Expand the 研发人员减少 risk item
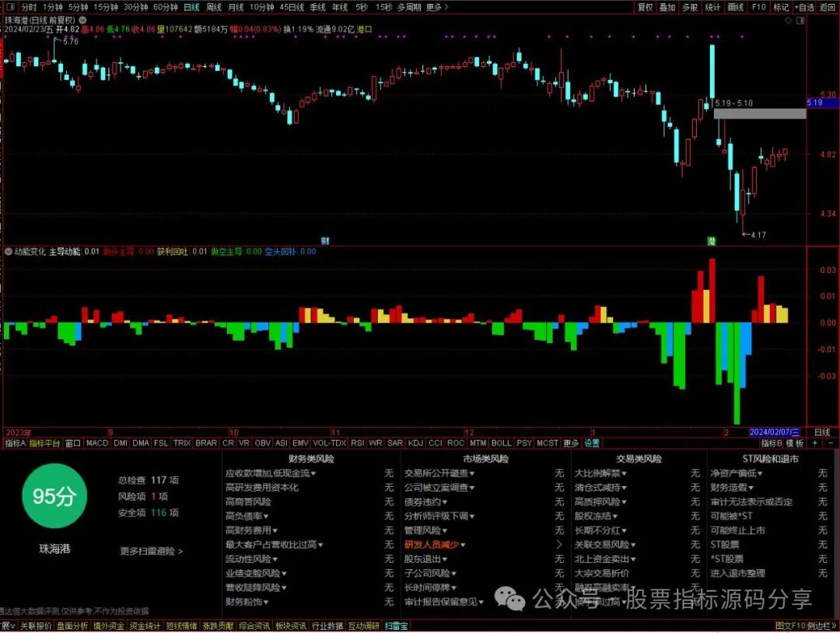This screenshot has height=633, width=840. click(435, 544)
